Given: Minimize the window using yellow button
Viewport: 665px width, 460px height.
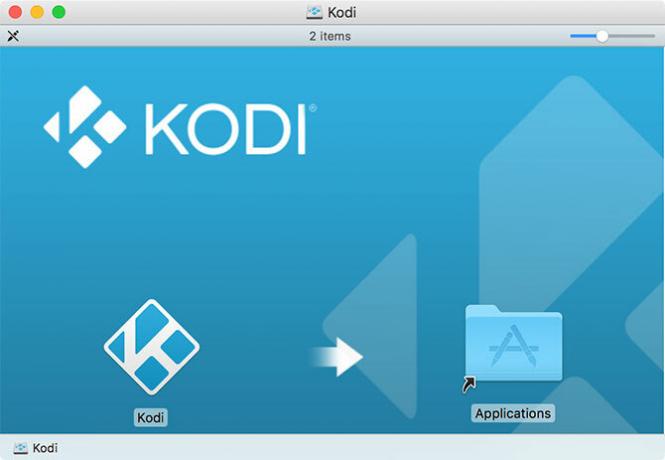Looking at the screenshot, I should (x=37, y=12).
